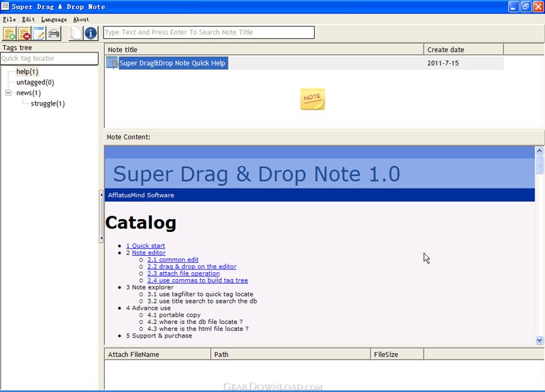Open the 2.3 attach file operation link

click(183, 274)
